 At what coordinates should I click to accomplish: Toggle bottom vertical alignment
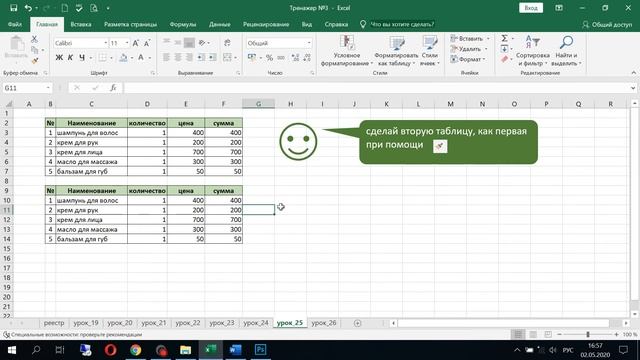189,43
